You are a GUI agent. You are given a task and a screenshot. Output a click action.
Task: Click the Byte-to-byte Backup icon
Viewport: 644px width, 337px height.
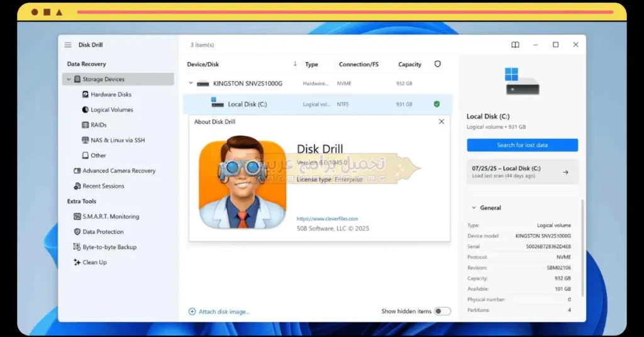[77, 246]
